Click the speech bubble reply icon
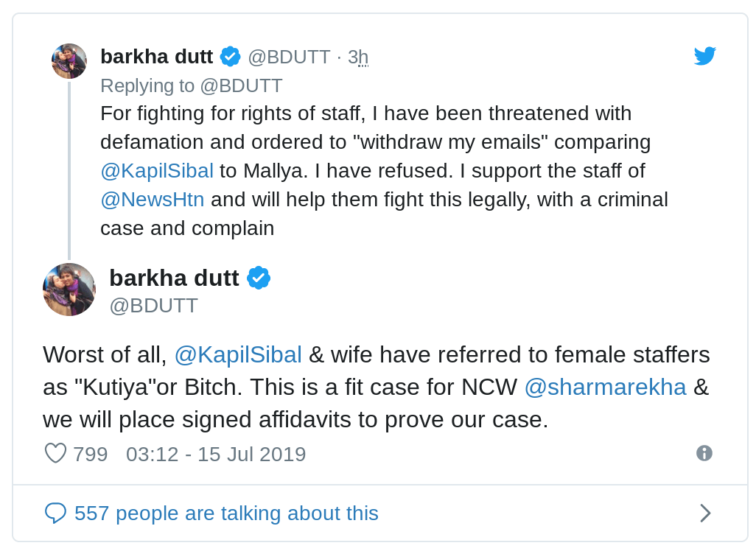Viewport: 756px width, 554px height. tap(55, 513)
